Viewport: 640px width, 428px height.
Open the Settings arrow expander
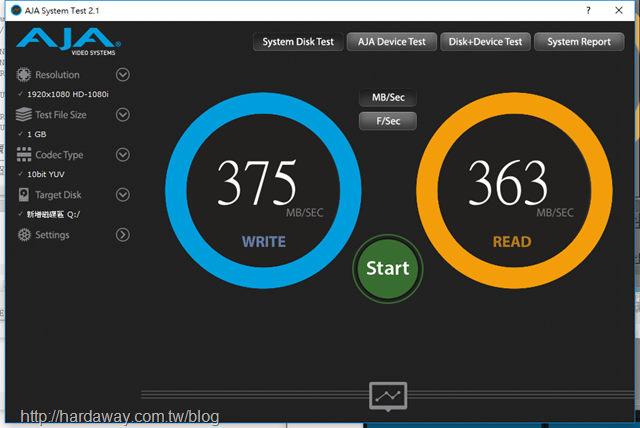(123, 235)
